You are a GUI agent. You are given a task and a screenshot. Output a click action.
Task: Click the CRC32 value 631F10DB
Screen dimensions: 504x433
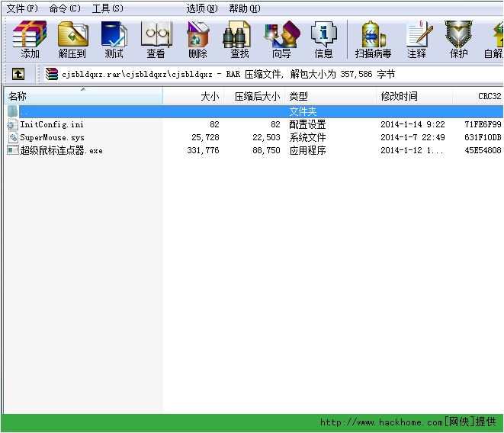pyautogui.click(x=483, y=137)
